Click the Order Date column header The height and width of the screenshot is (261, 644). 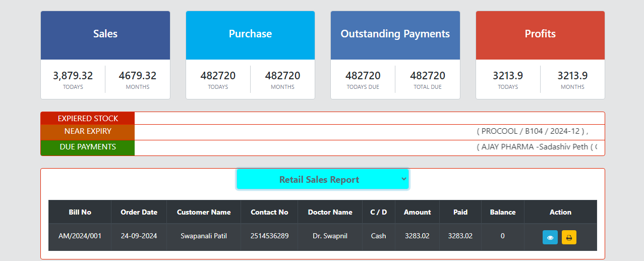[139, 212]
